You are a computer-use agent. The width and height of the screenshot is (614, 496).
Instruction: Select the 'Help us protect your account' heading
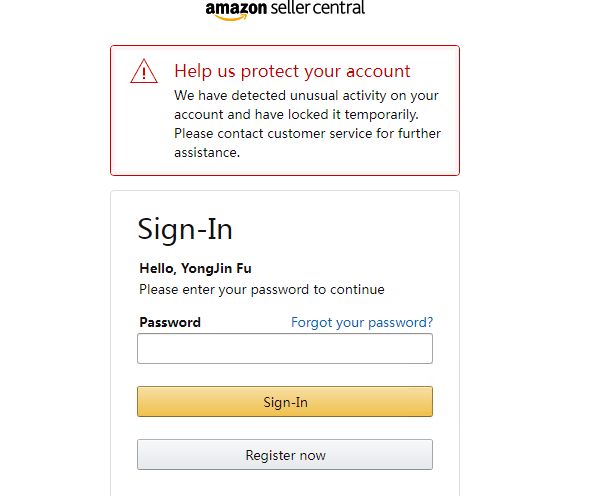point(292,71)
